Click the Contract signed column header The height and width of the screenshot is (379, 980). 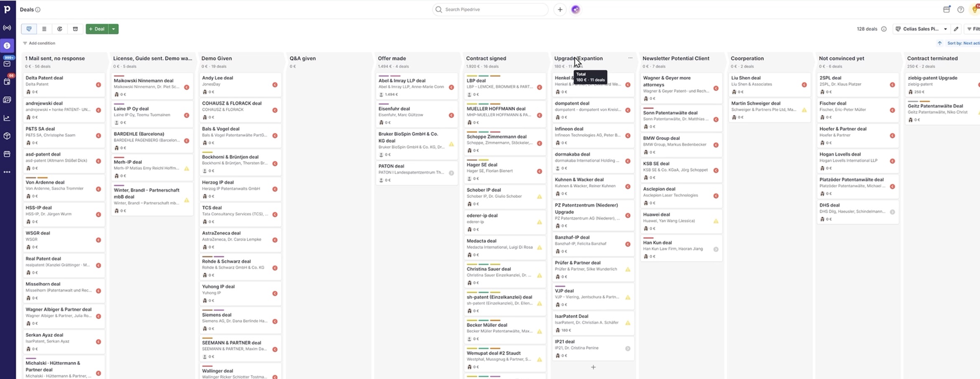click(486, 59)
